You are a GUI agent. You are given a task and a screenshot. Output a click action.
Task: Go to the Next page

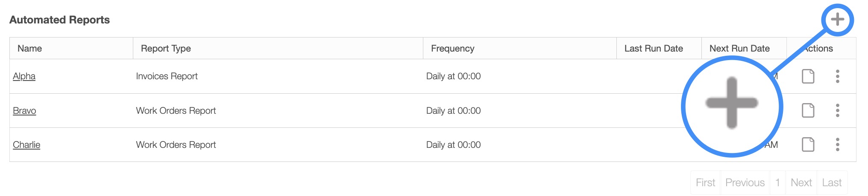click(801, 183)
